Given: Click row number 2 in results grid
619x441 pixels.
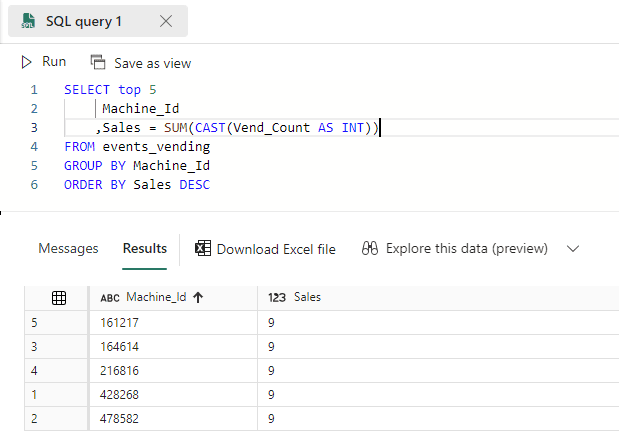Looking at the screenshot, I should click(x=34, y=418).
